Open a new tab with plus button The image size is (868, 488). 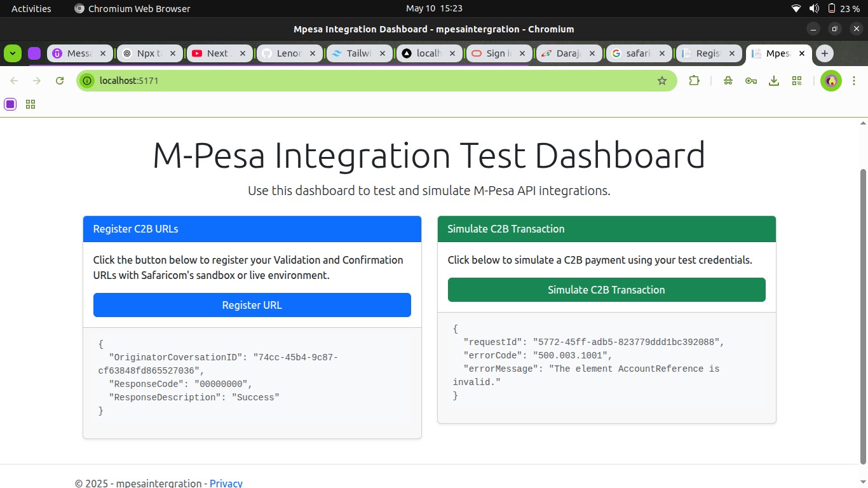coord(825,53)
